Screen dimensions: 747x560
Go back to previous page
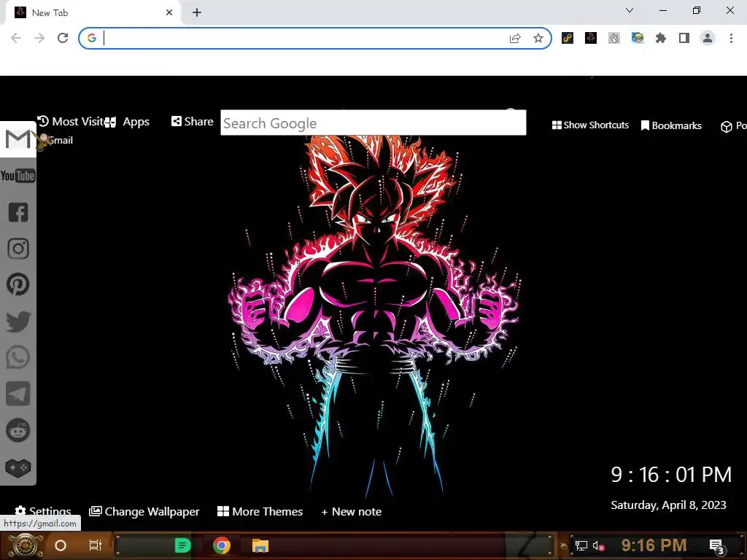coord(16,38)
